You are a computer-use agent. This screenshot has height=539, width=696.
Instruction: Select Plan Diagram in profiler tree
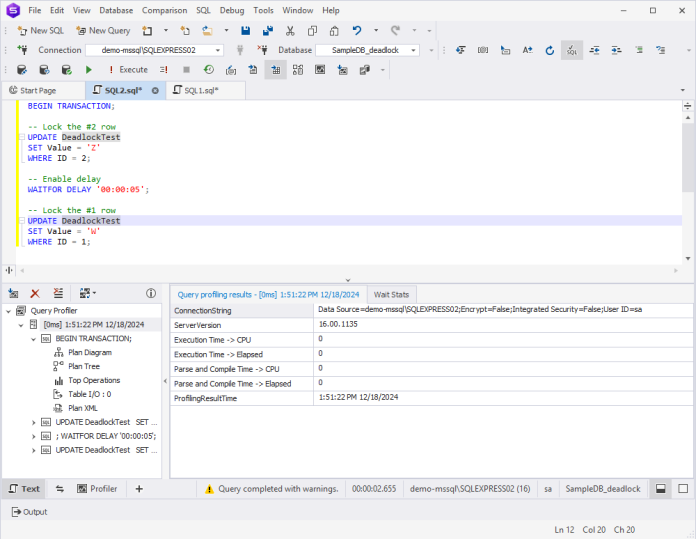[x=90, y=353]
